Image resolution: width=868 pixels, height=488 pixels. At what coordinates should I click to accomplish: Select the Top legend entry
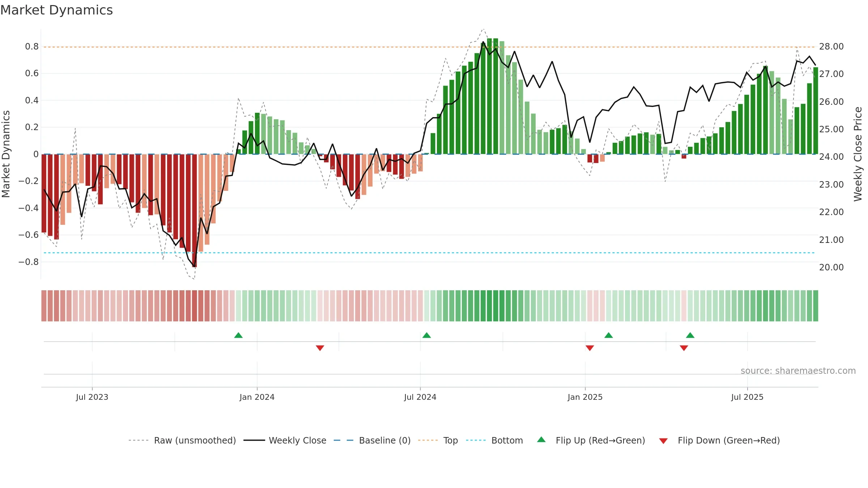438,440
